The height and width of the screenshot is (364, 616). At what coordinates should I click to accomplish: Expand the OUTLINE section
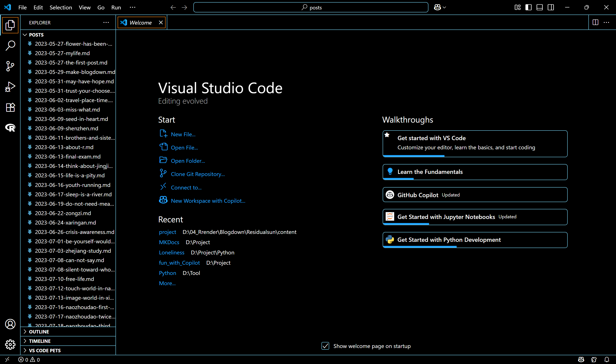(39, 332)
